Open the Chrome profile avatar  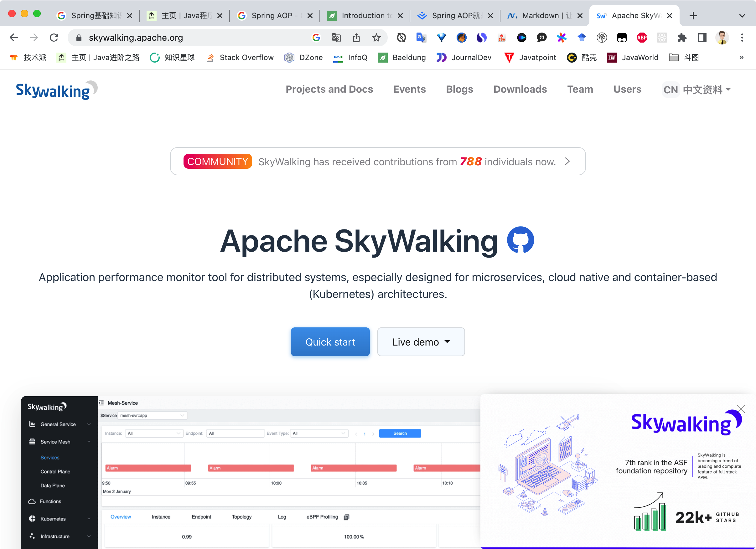tap(722, 38)
